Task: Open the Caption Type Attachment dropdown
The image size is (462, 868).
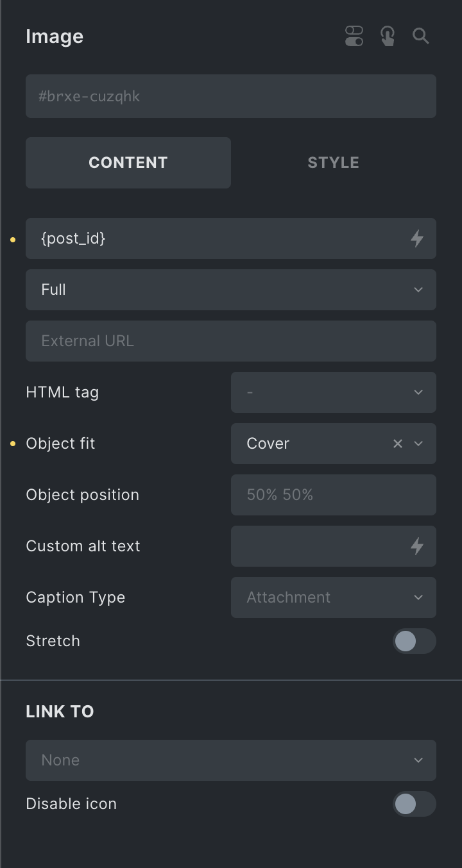Action: 334,597
